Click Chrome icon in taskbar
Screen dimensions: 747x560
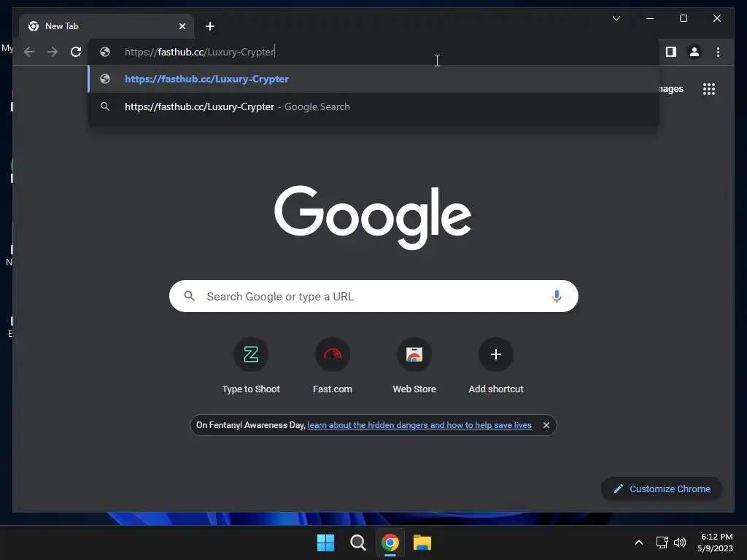coord(390,542)
